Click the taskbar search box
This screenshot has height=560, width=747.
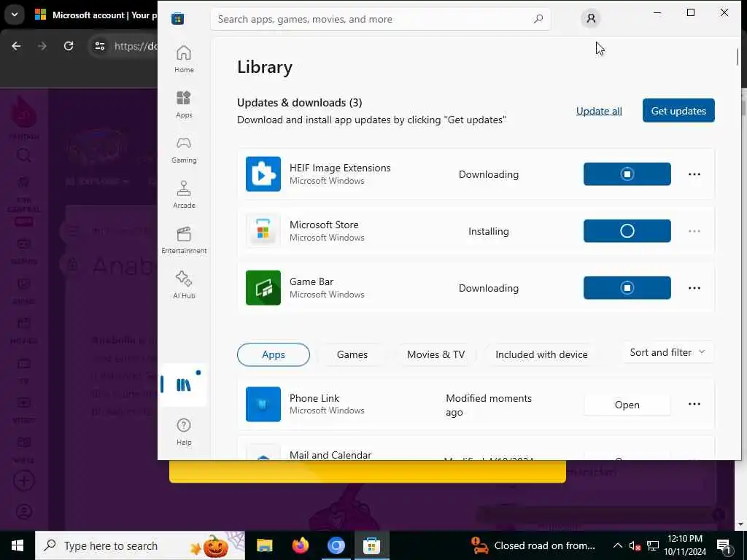click(x=140, y=545)
